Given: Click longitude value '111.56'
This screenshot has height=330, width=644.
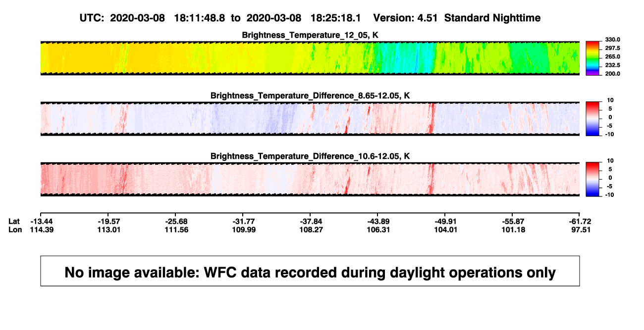Looking at the screenshot, I should [175, 230].
